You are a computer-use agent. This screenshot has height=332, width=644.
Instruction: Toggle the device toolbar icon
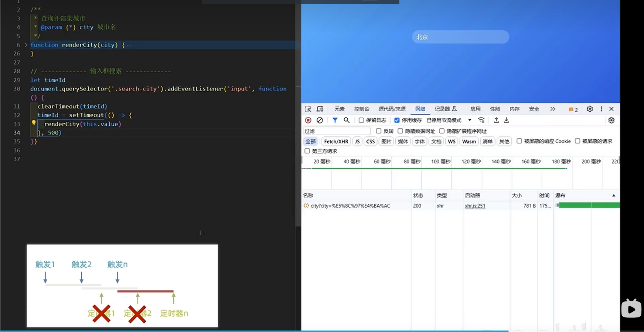[x=320, y=109]
